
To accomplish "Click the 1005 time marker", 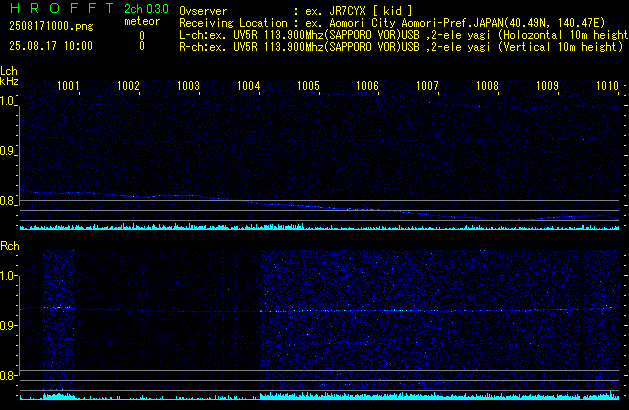I will [308, 86].
